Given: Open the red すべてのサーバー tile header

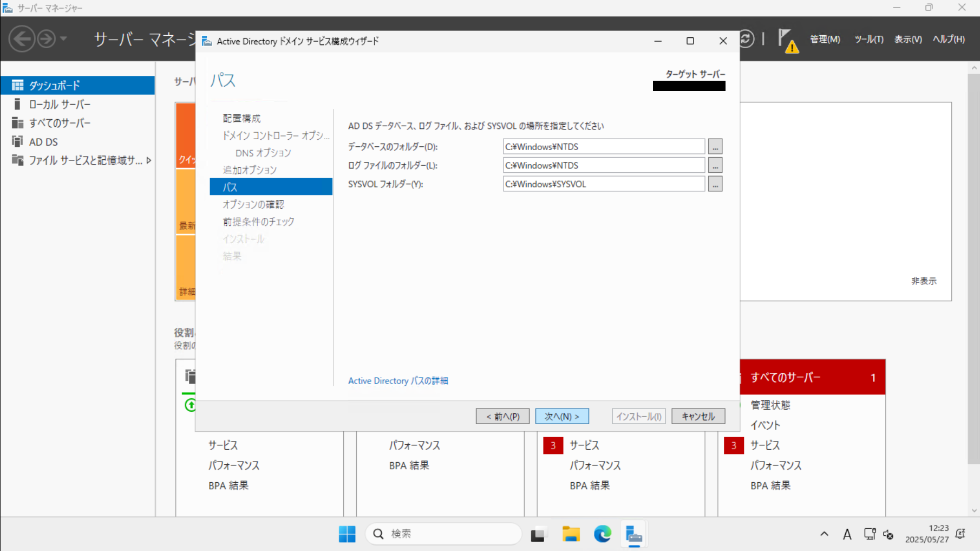Looking at the screenshot, I should [x=813, y=377].
